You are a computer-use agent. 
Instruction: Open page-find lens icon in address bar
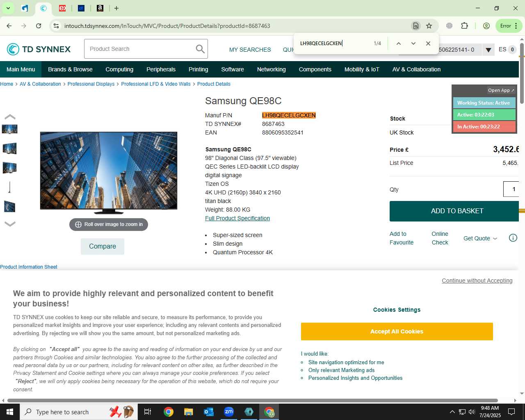(x=415, y=26)
